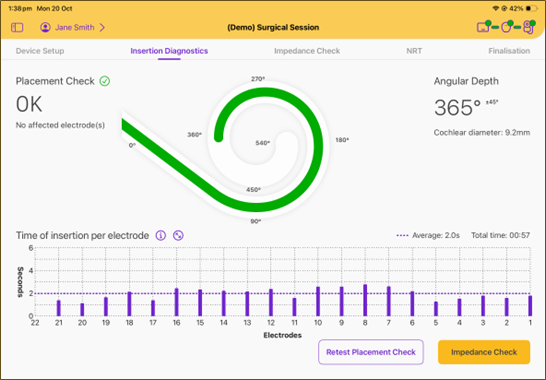
Task: Tap the tablet connection status icon
Action: click(x=484, y=27)
